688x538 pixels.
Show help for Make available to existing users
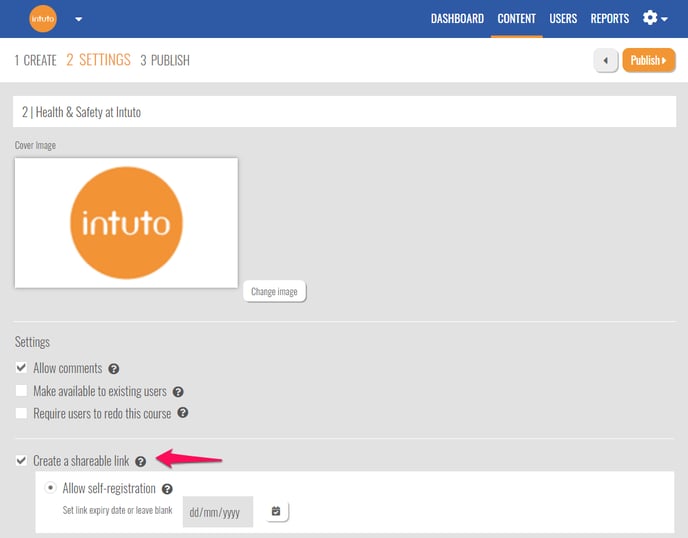point(178,391)
